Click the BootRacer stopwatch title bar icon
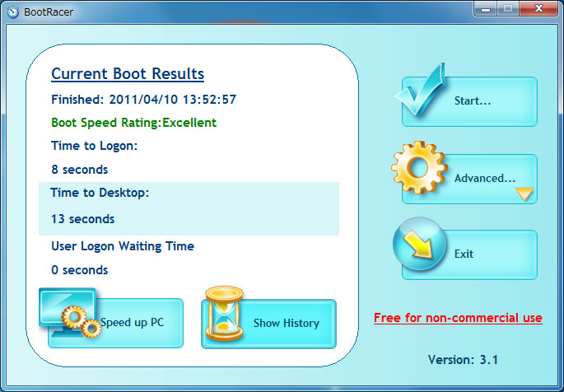This screenshot has height=392, width=564. [13, 12]
